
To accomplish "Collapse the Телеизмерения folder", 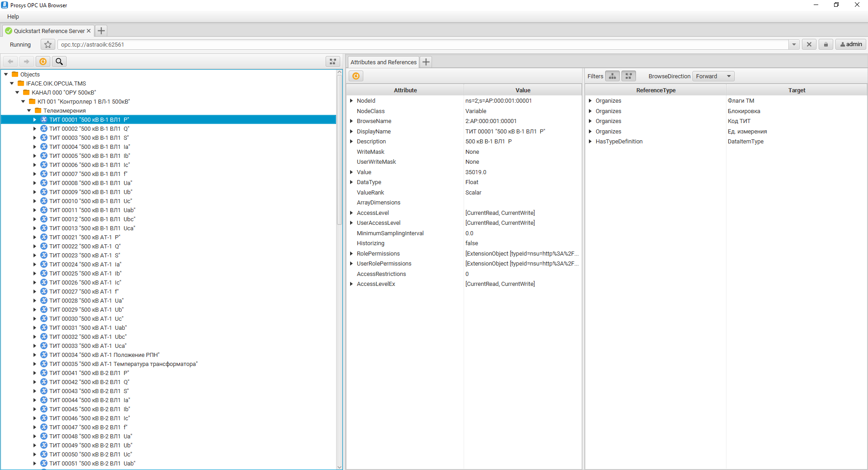I will coord(28,110).
